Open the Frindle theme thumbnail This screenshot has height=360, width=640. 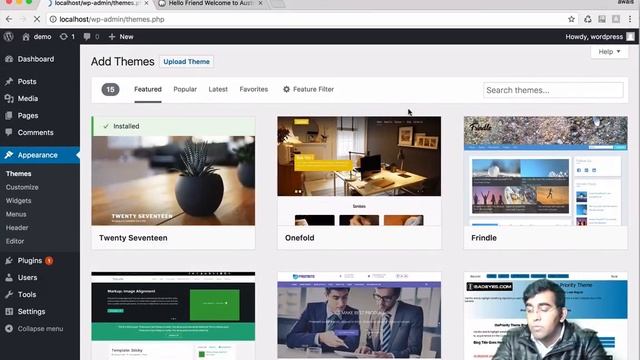click(546, 171)
